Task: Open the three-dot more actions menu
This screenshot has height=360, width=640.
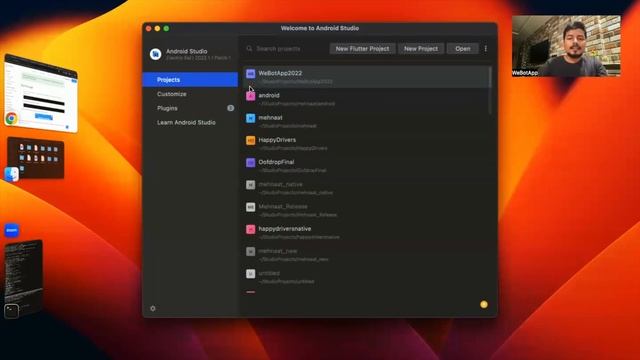Action: 486,49
